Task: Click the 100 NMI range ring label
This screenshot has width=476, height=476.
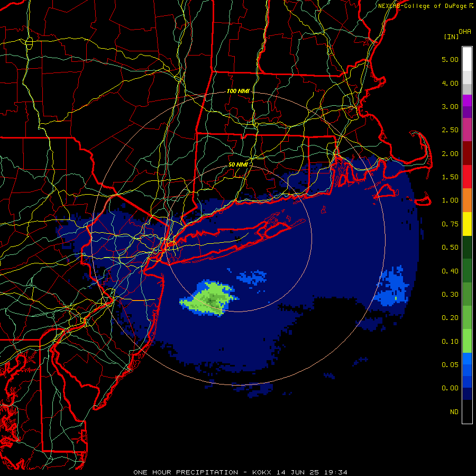Action: tap(238, 91)
